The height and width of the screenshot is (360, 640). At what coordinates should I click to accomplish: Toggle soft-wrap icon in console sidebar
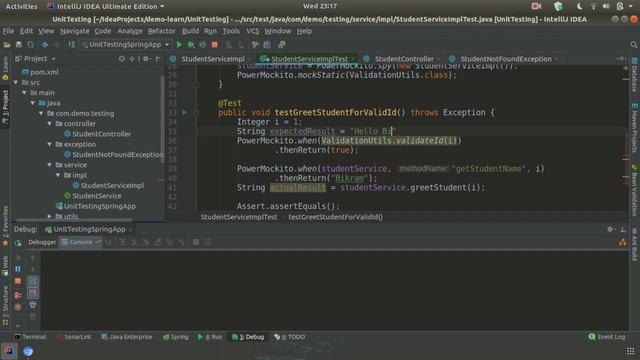click(x=33, y=281)
